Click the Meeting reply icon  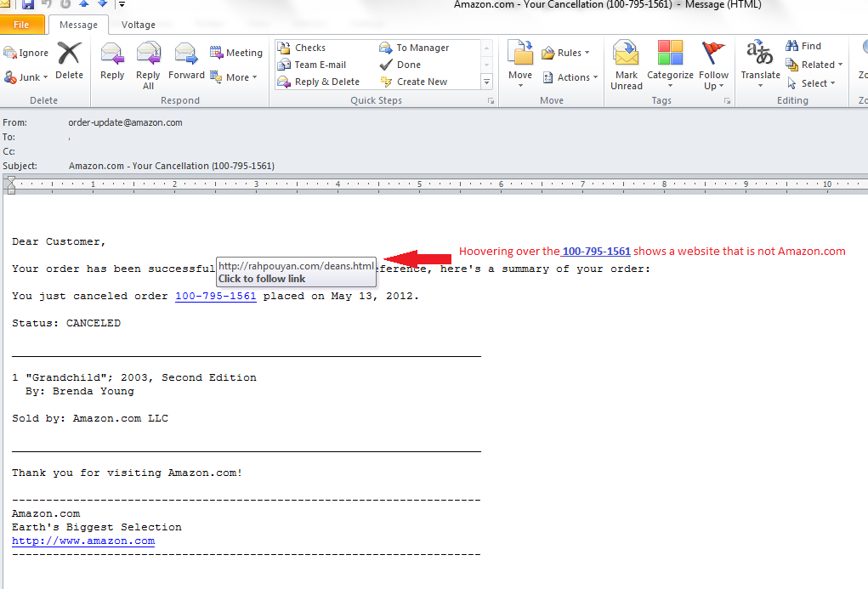(236, 53)
